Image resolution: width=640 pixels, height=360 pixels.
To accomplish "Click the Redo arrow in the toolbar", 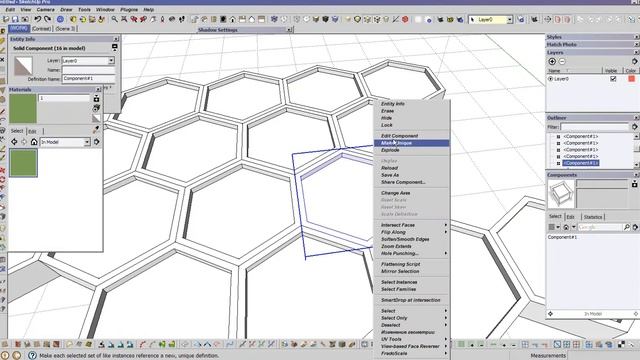I will click(x=47, y=19).
